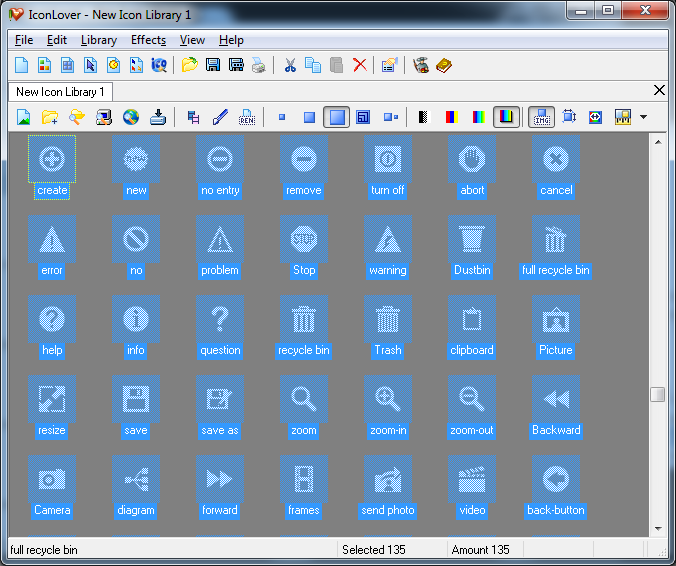
Task: Click the 'warning' icon label
Action: (x=388, y=270)
